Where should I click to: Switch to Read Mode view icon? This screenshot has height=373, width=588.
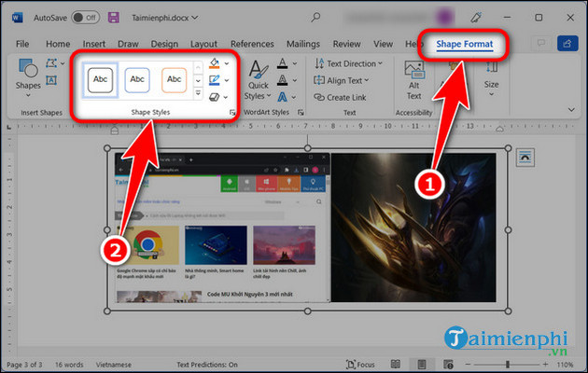coord(395,364)
